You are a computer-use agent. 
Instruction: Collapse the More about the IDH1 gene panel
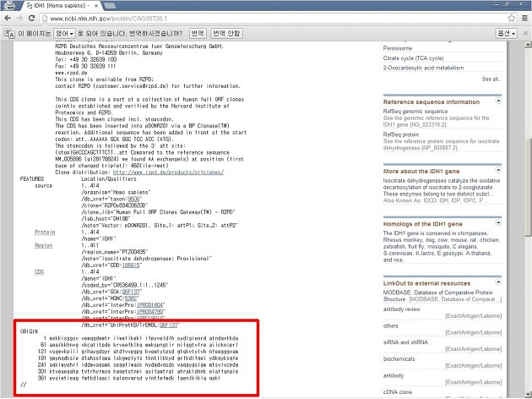(x=498, y=170)
